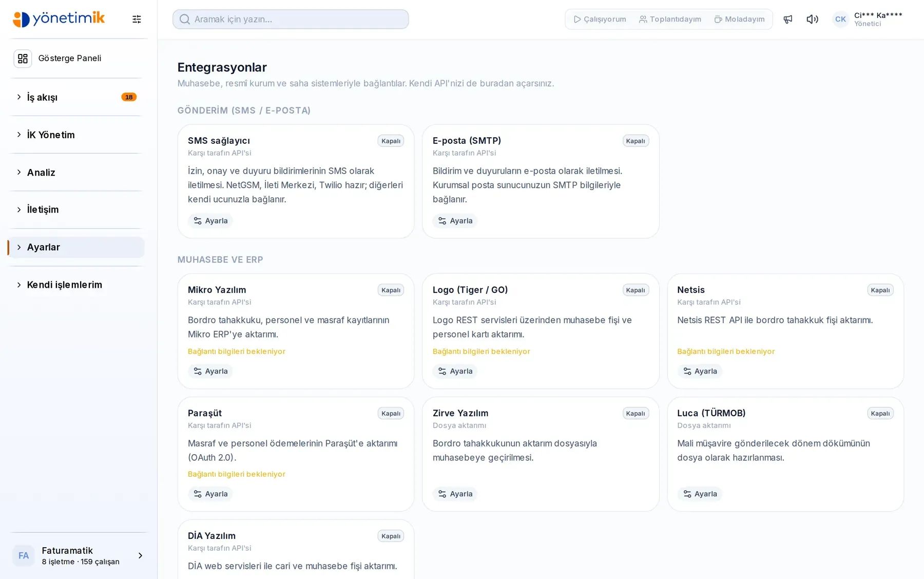Click the Kapalı badge on Luca (TÜRMOB)

pyautogui.click(x=880, y=413)
